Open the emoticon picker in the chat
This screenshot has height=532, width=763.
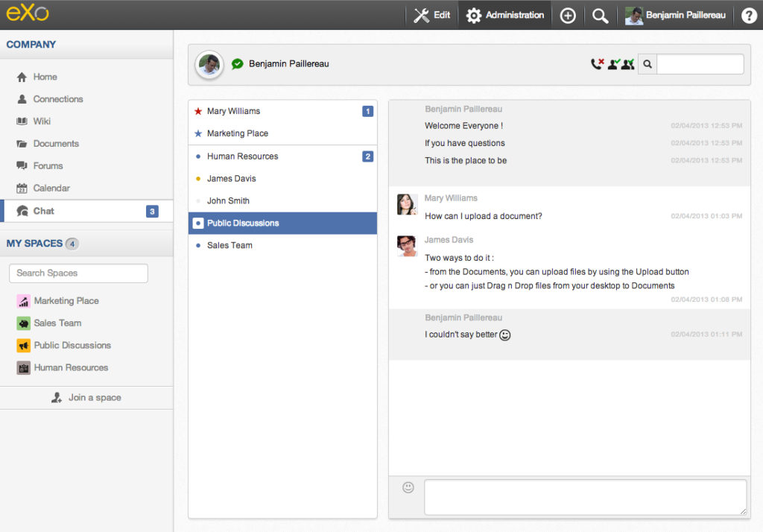[x=408, y=487]
